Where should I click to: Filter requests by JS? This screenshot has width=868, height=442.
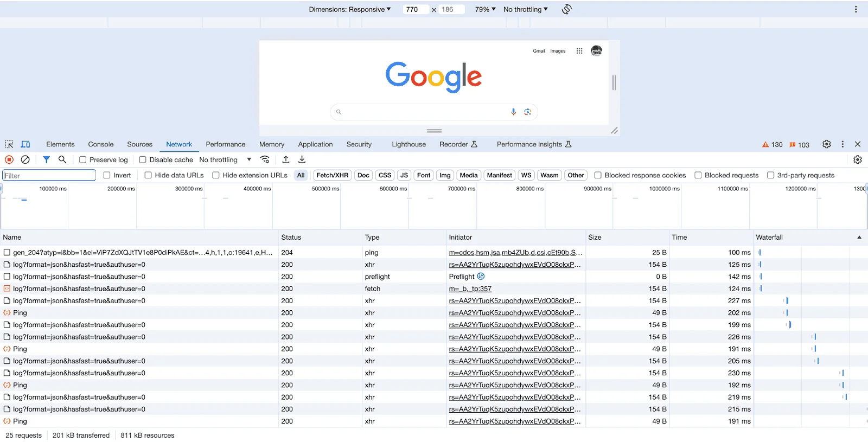click(x=404, y=175)
